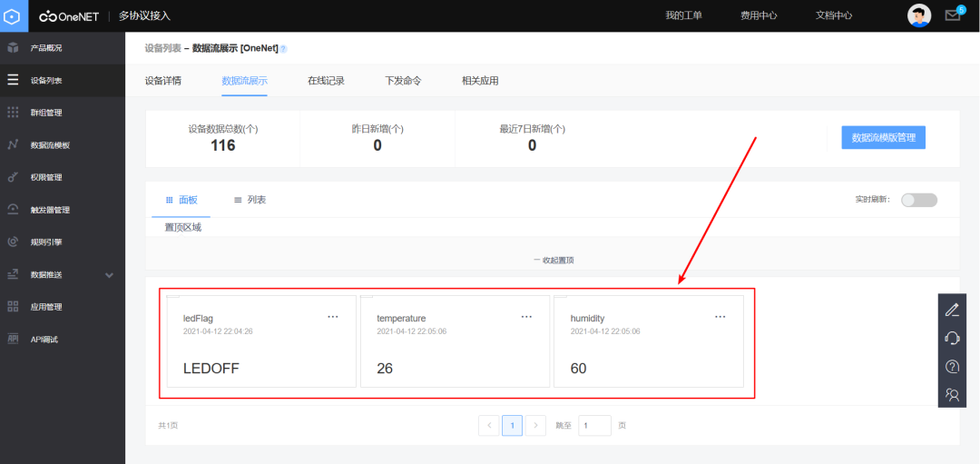The height and width of the screenshot is (464, 980).
Task: Open the humidity card more menu
Action: (x=720, y=317)
